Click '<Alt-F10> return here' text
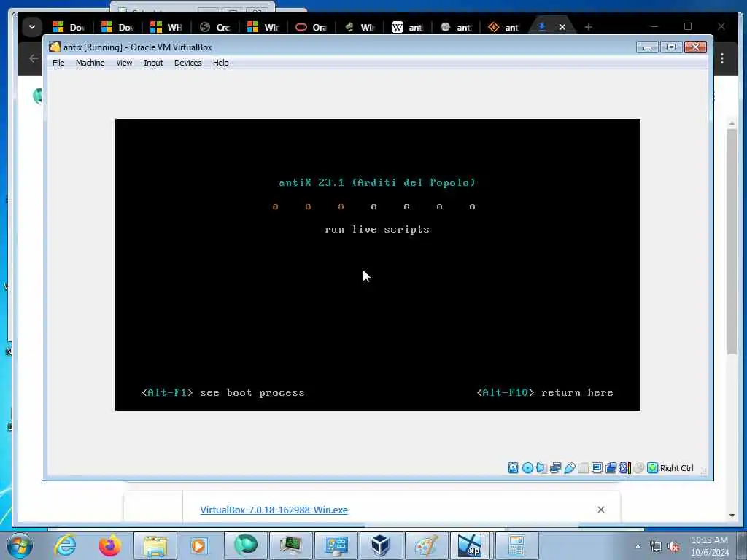Image resolution: width=747 pixels, height=560 pixels. (x=545, y=393)
